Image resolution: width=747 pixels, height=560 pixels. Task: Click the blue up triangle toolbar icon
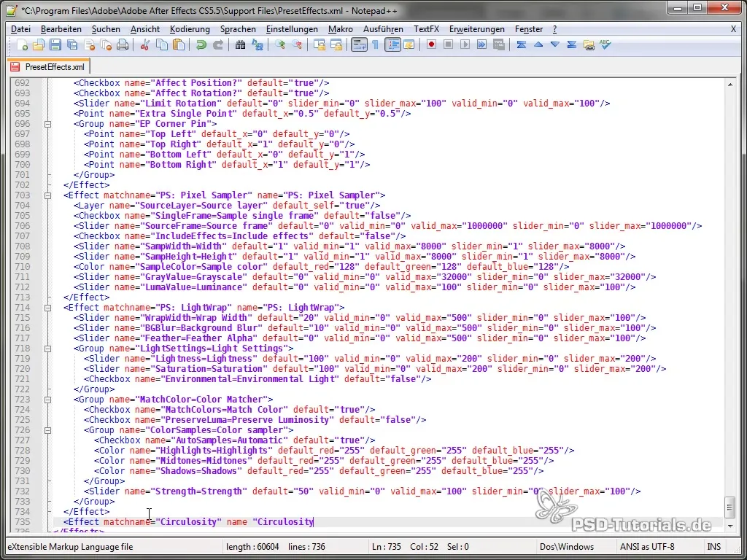point(538,45)
